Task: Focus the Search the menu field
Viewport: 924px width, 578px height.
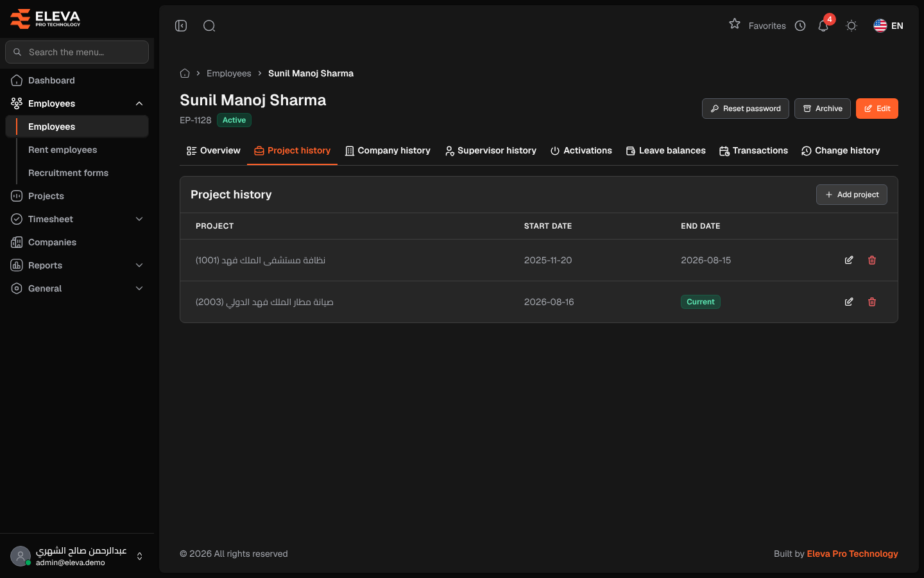Action: point(77,52)
